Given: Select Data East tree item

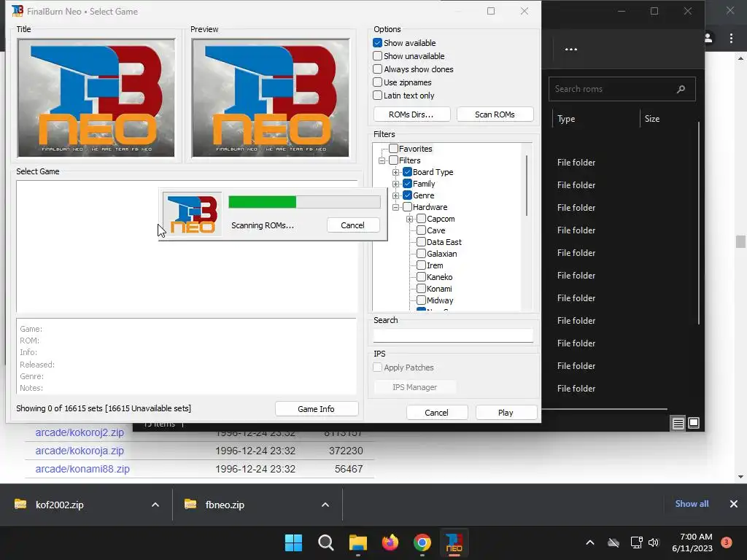Looking at the screenshot, I should point(444,242).
